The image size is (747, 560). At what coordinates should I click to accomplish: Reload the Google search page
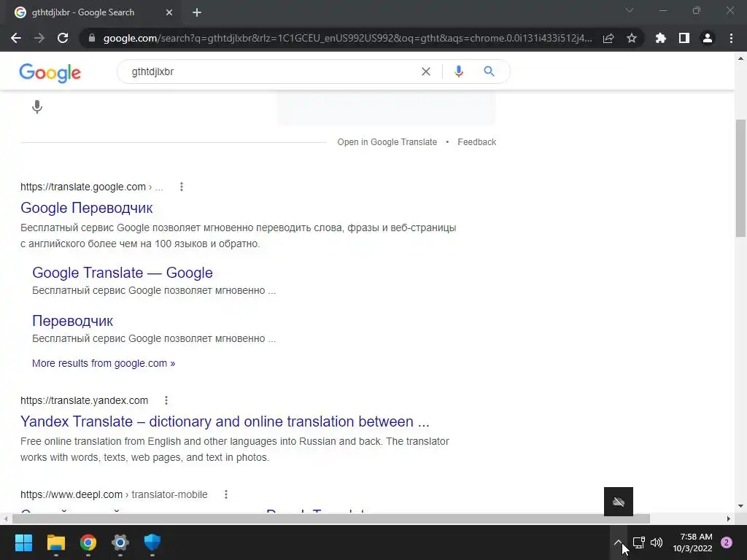pos(63,38)
